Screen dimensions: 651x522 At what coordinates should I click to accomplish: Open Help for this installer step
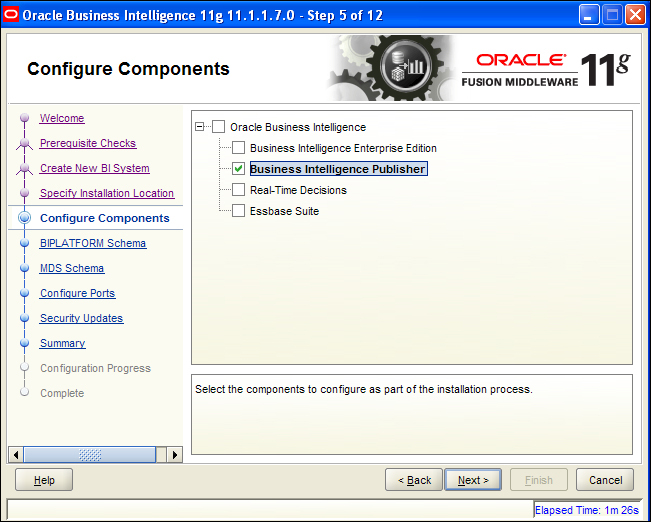click(44, 480)
